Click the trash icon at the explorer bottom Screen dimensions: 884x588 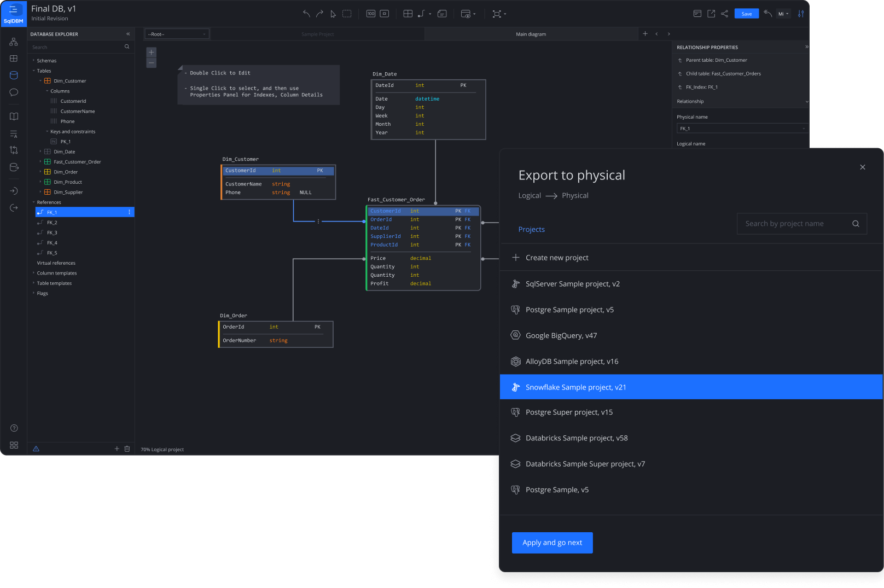pyautogui.click(x=127, y=449)
